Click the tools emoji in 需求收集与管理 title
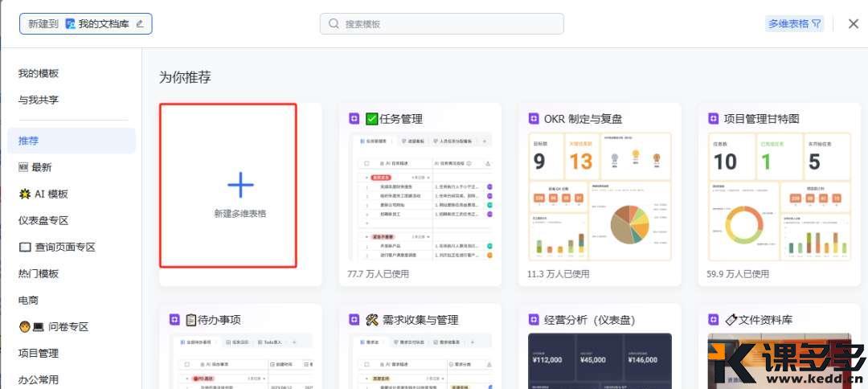868x389 pixels. [x=372, y=319]
